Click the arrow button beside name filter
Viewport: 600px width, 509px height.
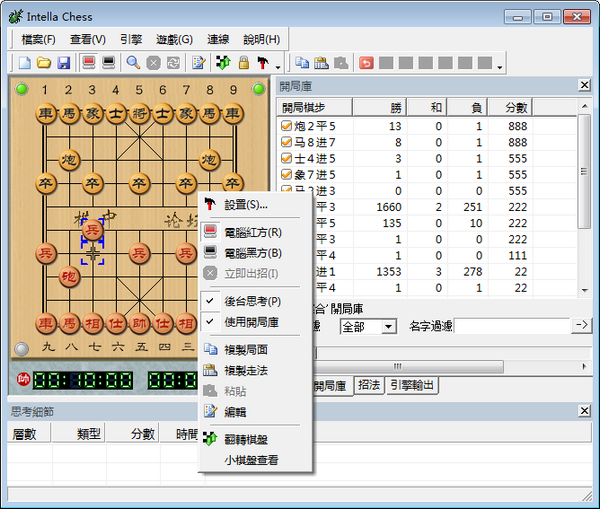(x=582, y=326)
